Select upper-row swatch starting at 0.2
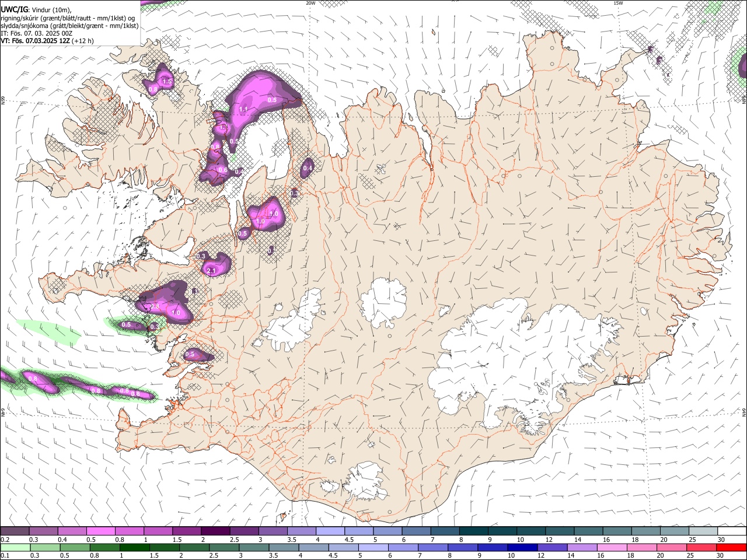 15,531
